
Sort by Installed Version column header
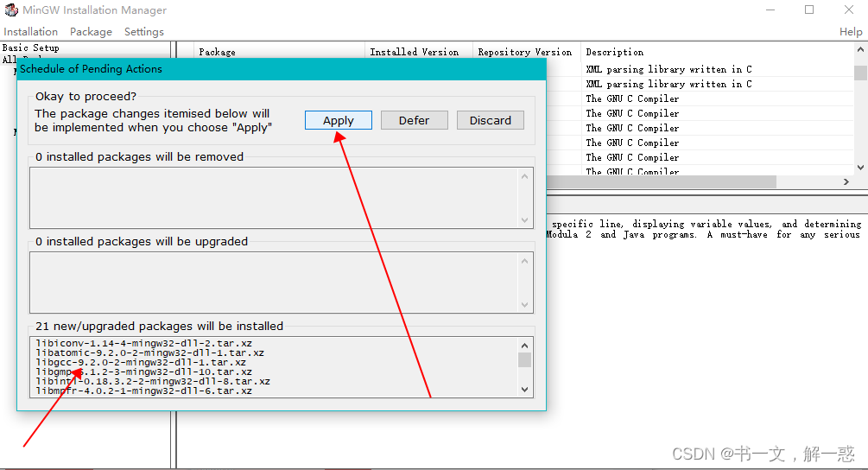tap(419, 52)
